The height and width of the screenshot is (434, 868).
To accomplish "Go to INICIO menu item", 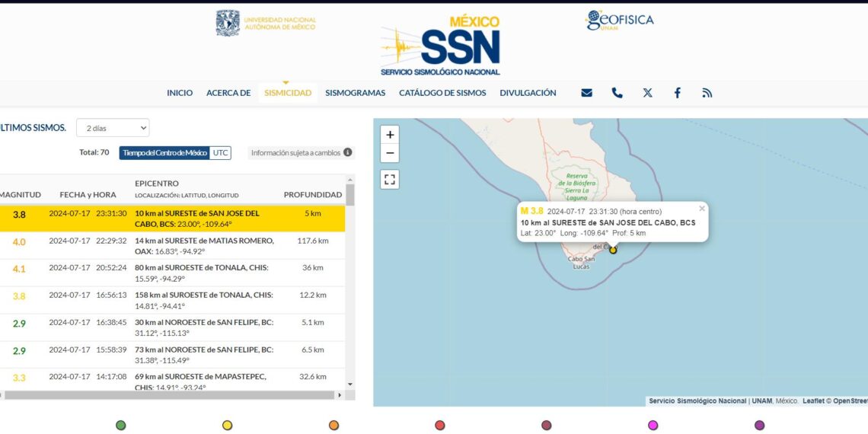I will coord(180,93).
